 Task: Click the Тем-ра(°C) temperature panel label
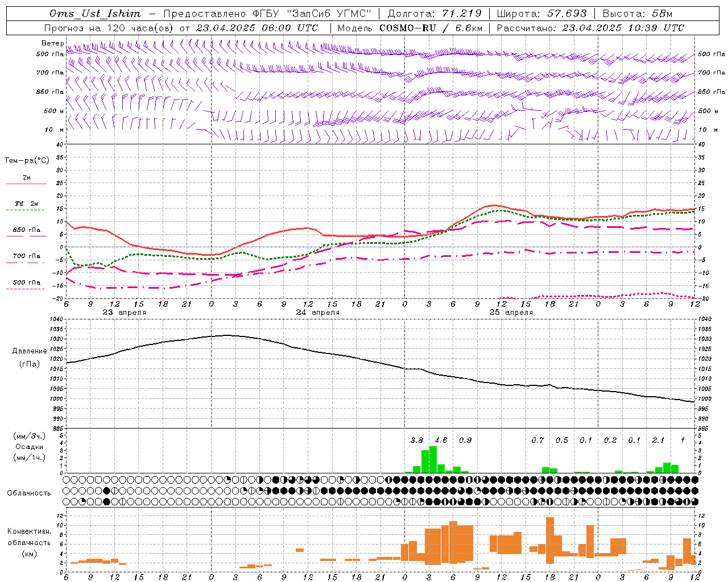click(27, 161)
